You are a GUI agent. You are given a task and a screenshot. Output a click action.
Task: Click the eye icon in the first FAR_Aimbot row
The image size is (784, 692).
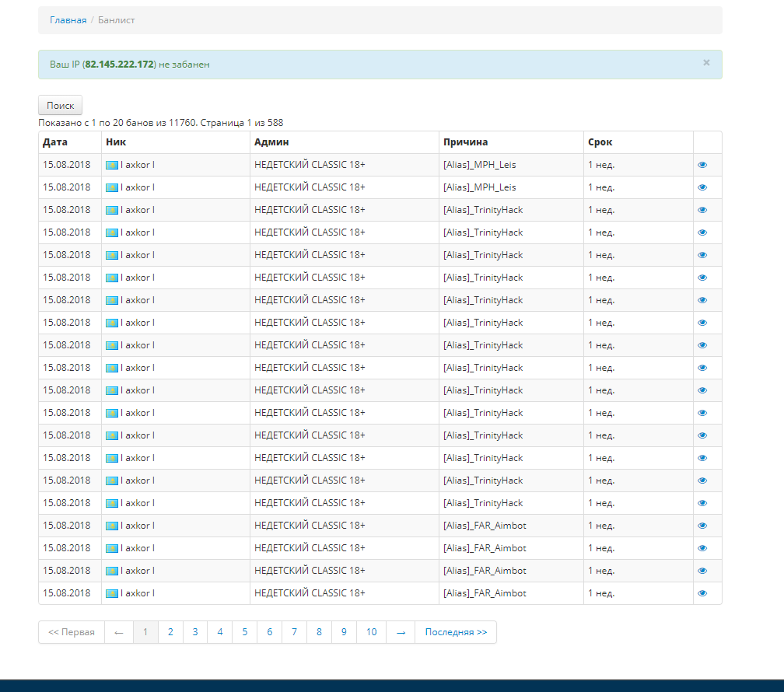[702, 526]
